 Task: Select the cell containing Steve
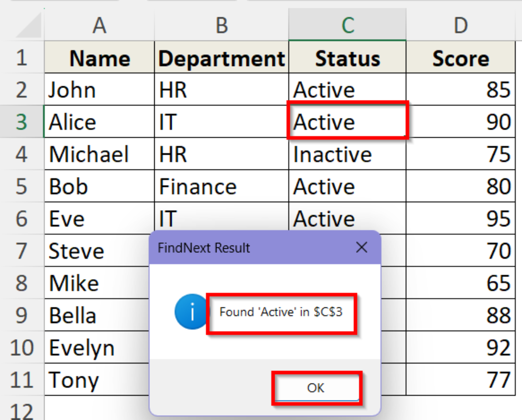pos(97,251)
